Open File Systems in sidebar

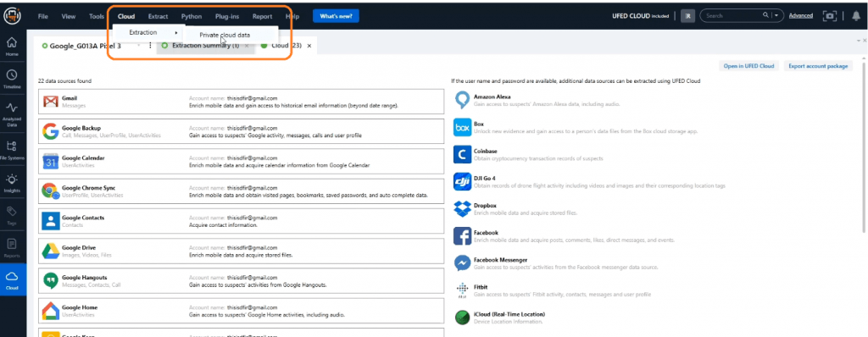(12, 149)
